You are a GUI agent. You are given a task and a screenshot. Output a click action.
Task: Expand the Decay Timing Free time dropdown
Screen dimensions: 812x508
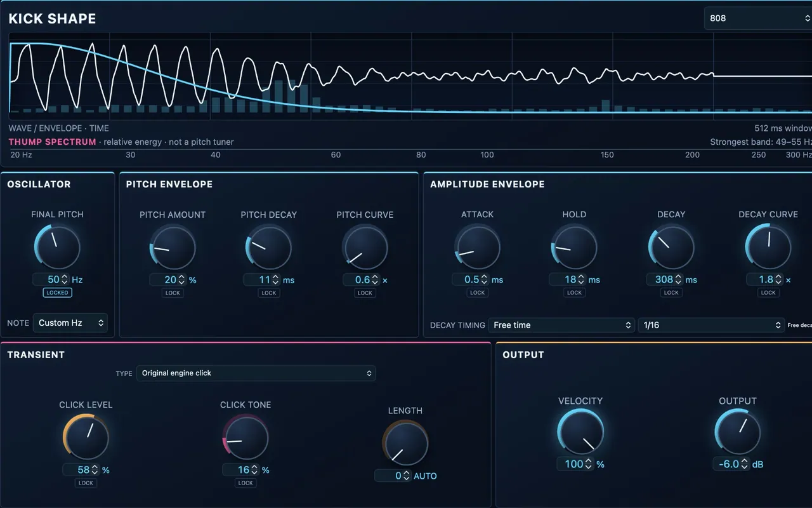click(x=561, y=325)
